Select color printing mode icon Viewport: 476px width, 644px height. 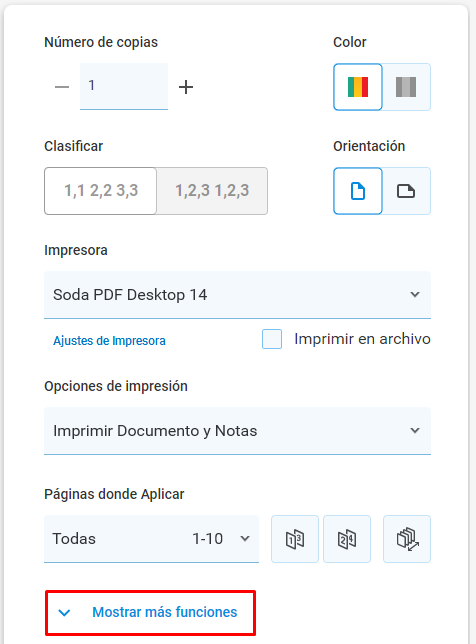[358, 87]
